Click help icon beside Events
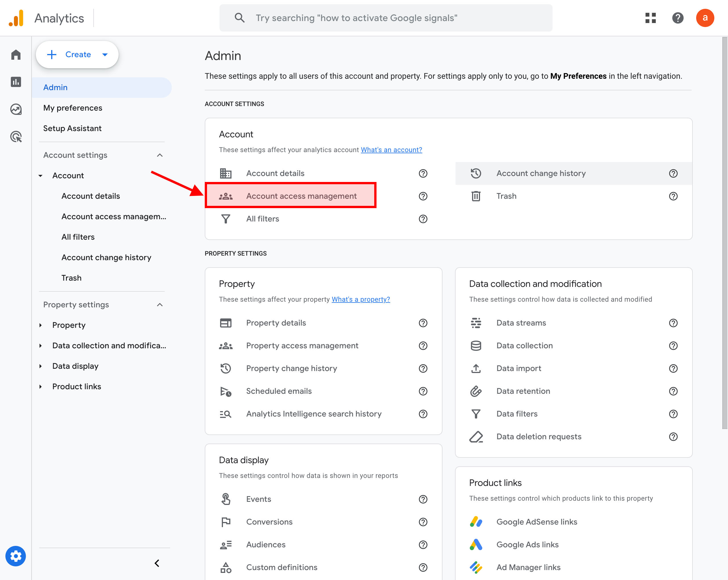Image resolution: width=728 pixels, height=580 pixels. tap(423, 499)
